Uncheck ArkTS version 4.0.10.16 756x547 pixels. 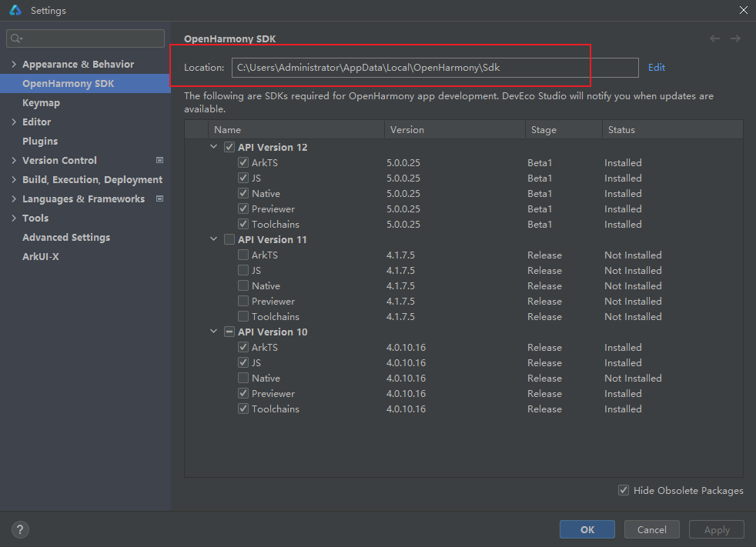[243, 347]
